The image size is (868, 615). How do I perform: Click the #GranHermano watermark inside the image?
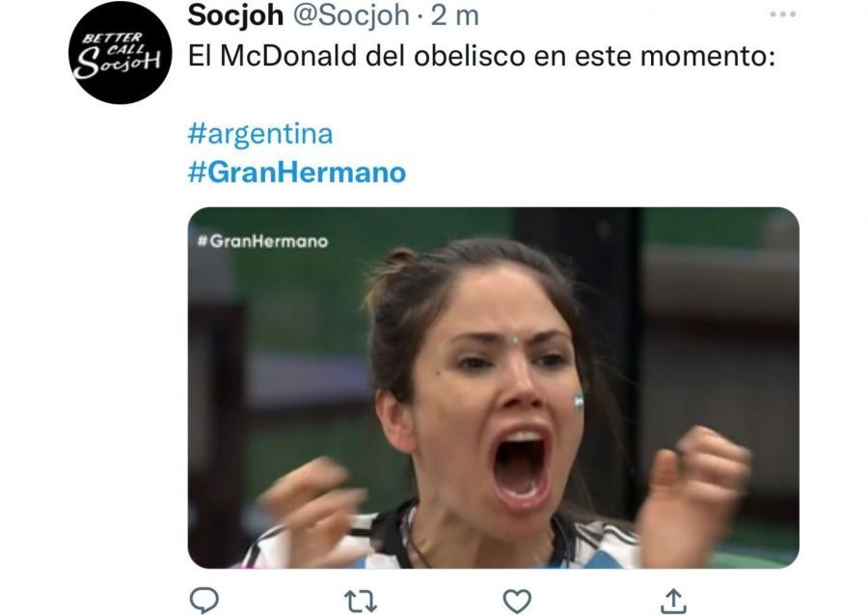[x=262, y=241]
